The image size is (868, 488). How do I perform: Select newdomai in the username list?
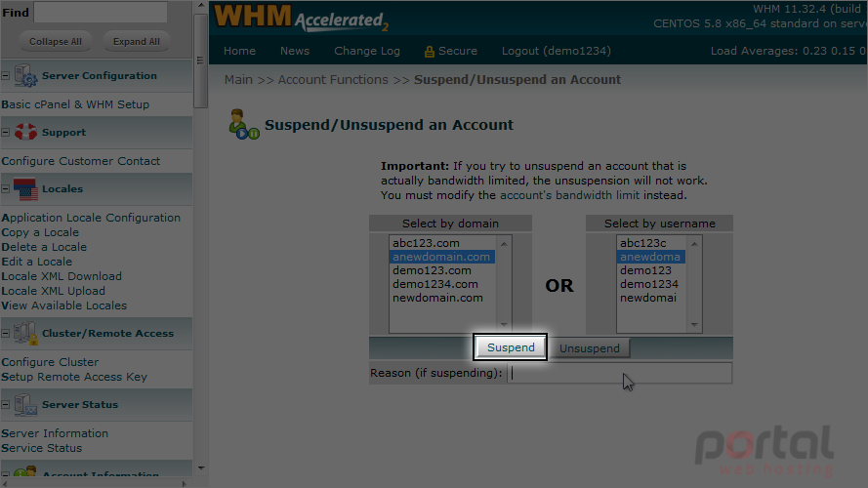651,298
